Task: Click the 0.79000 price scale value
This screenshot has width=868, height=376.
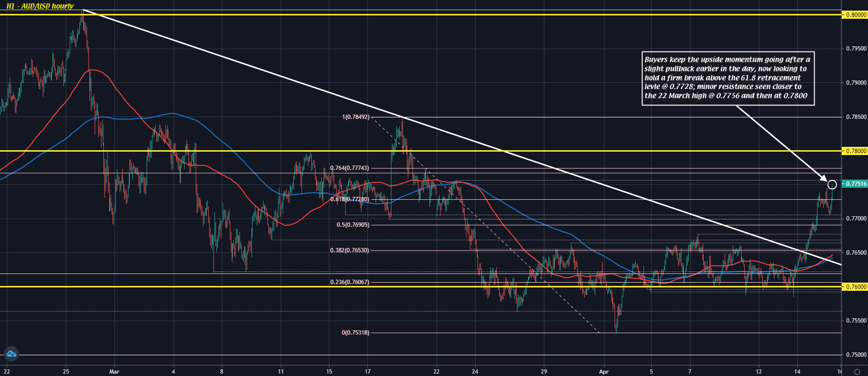Action: (856, 83)
